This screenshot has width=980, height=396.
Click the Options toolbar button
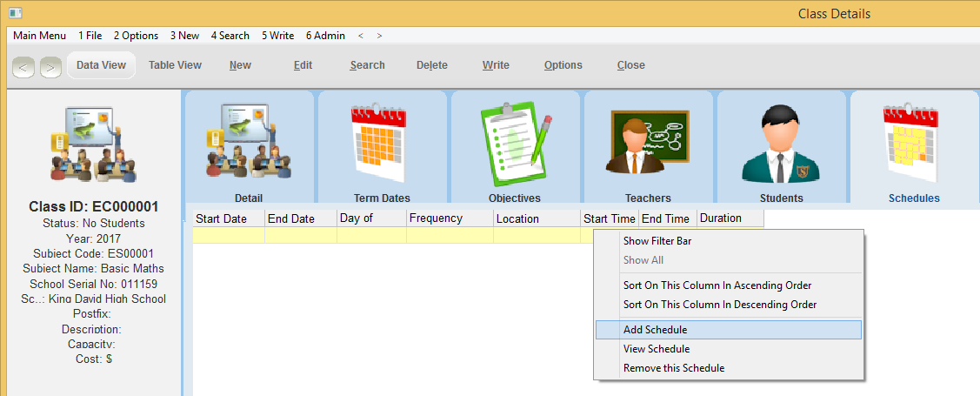point(563,65)
